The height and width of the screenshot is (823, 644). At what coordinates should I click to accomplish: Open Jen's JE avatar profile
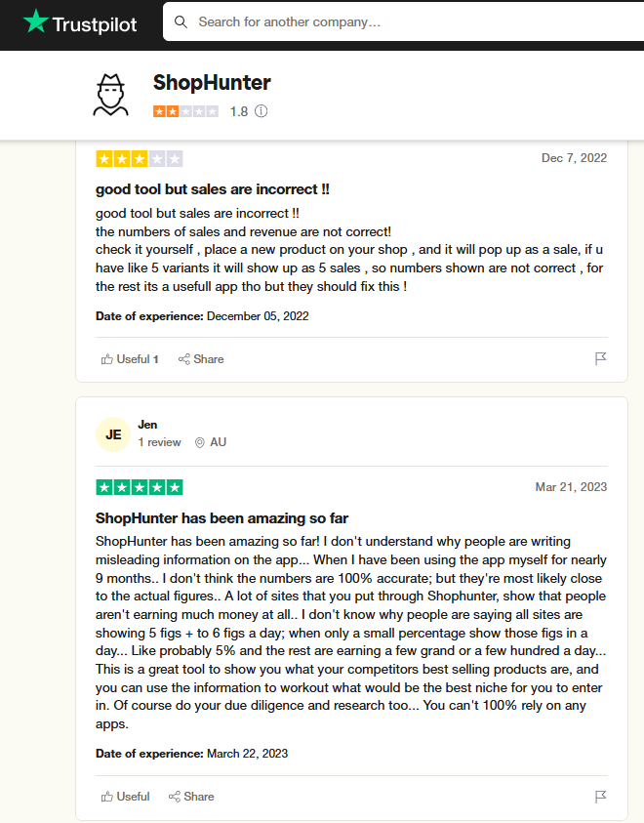click(113, 434)
